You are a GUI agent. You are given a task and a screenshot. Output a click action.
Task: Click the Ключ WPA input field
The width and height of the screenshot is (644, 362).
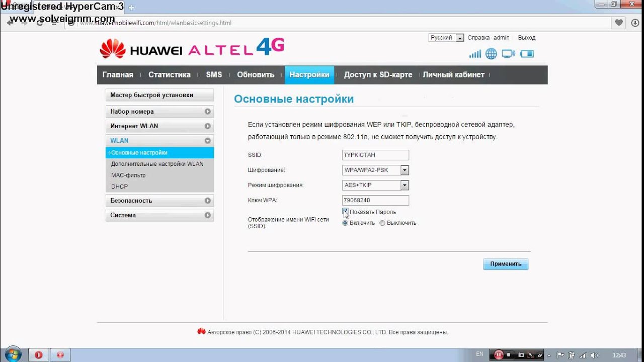375,200
